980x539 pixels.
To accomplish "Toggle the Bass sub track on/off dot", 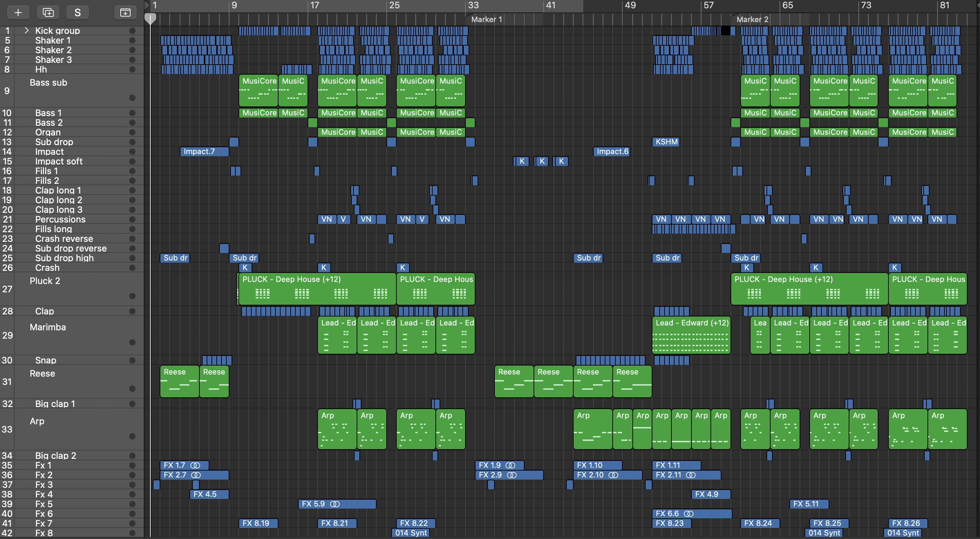I will click(x=132, y=98).
